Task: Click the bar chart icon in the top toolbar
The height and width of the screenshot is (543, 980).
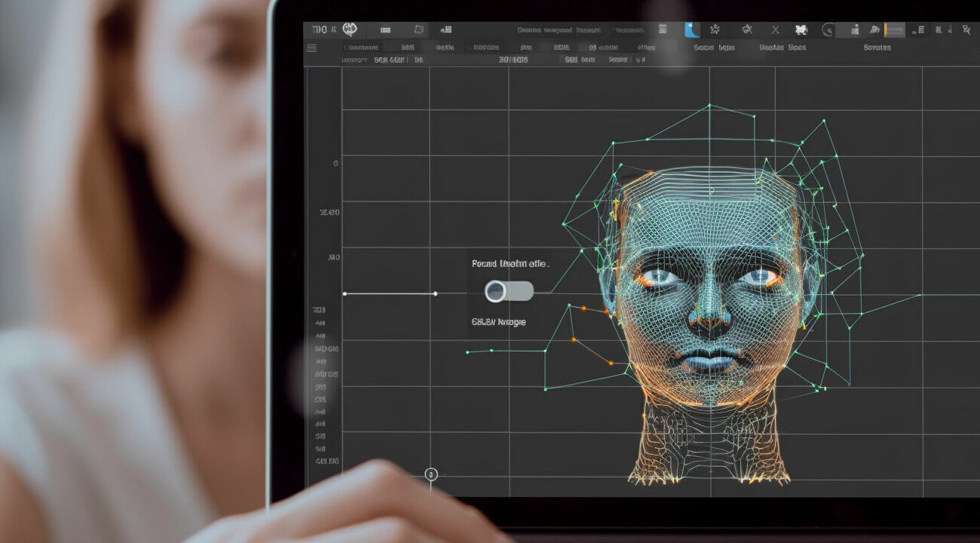Action: click(x=854, y=29)
